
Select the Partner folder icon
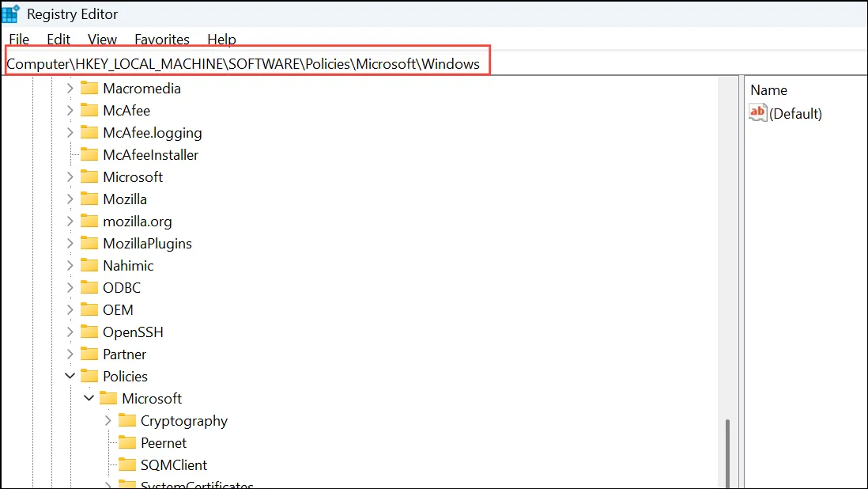pyautogui.click(x=89, y=354)
